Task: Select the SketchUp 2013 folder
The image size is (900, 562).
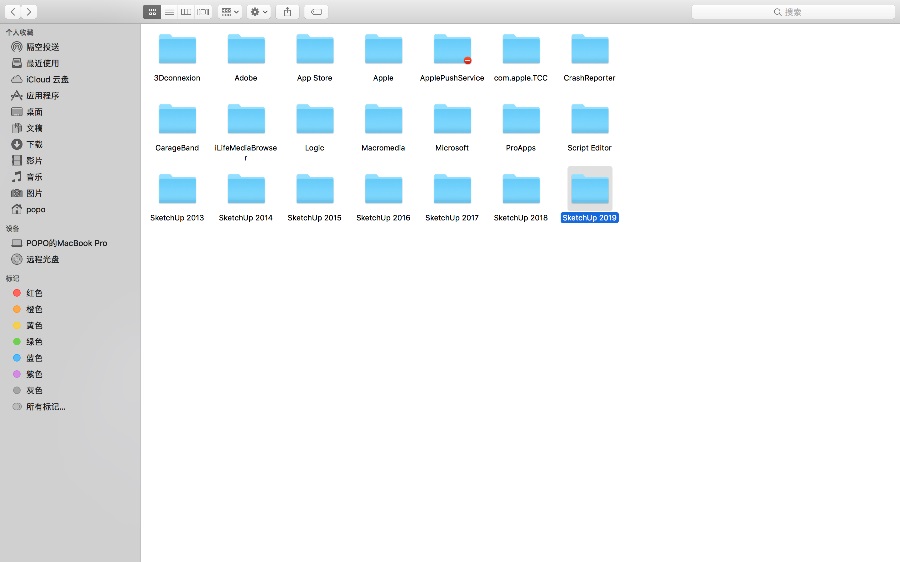Action: [177, 189]
